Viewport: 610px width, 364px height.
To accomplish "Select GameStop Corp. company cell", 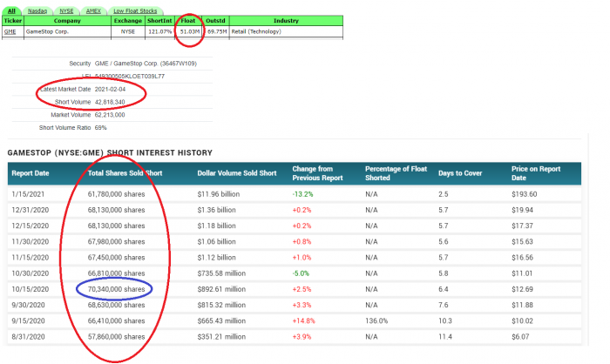I will (x=47, y=31).
